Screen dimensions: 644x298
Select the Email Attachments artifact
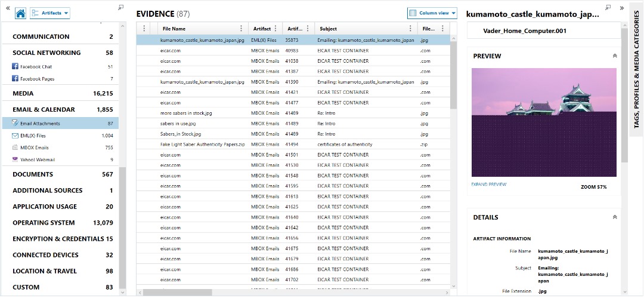point(60,124)
